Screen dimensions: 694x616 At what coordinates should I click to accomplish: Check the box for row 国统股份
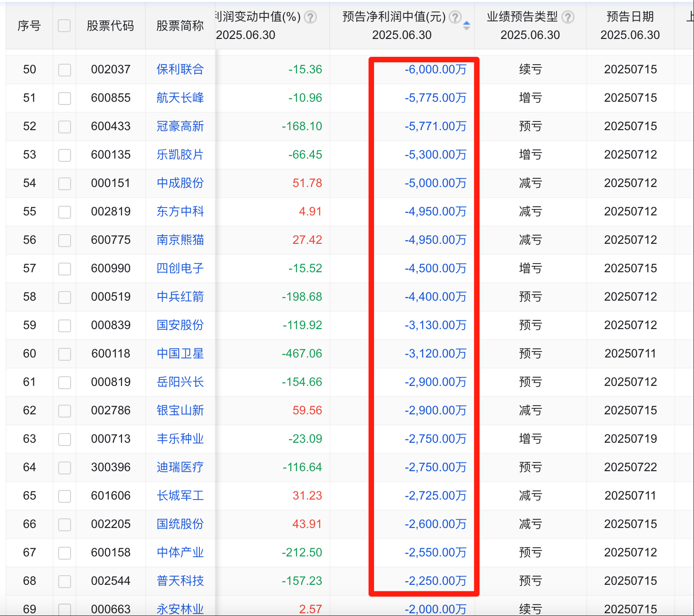[65, 524]
